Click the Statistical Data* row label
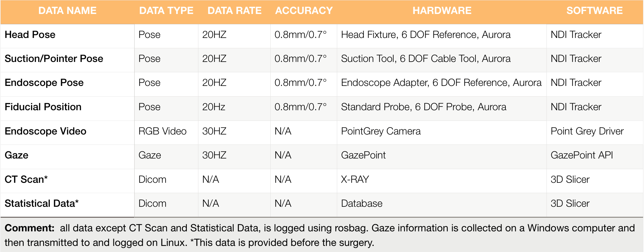 [x=42, y=203]
